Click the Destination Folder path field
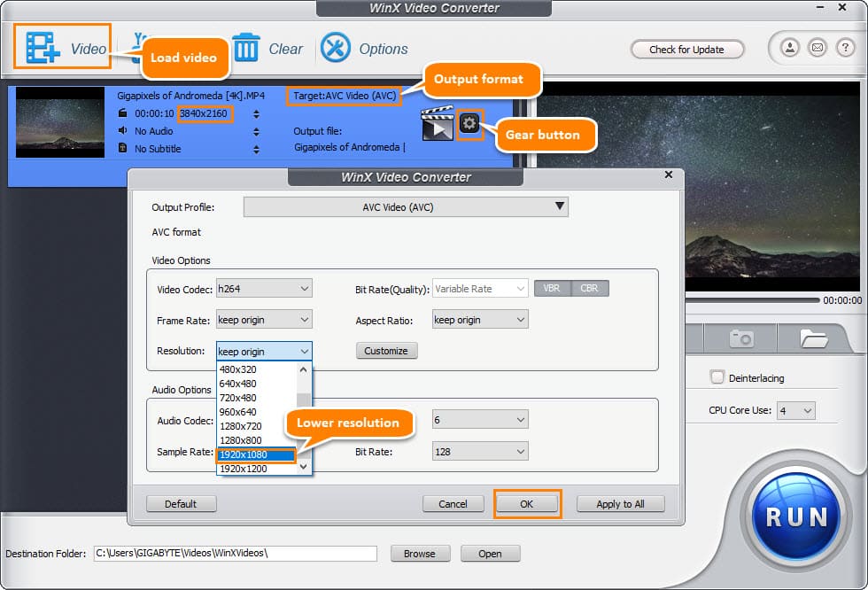 point(236,553)
